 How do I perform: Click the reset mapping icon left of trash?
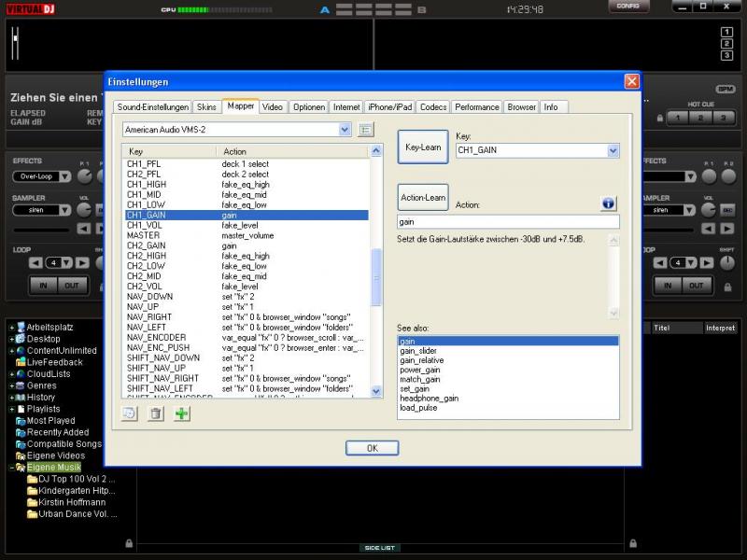point(131,413)
